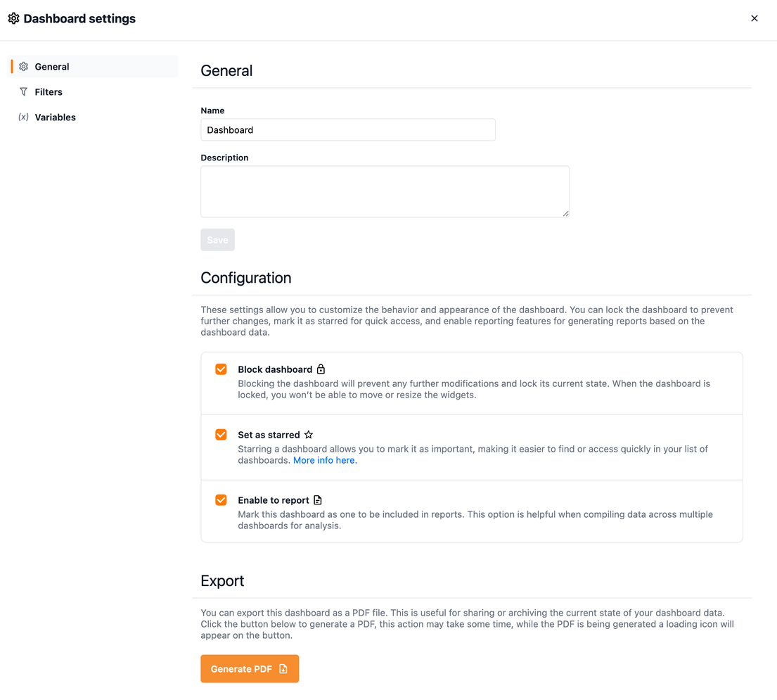Close the Dashboard settings panel
Screen dimensions: 777x700
pos(754,18)
